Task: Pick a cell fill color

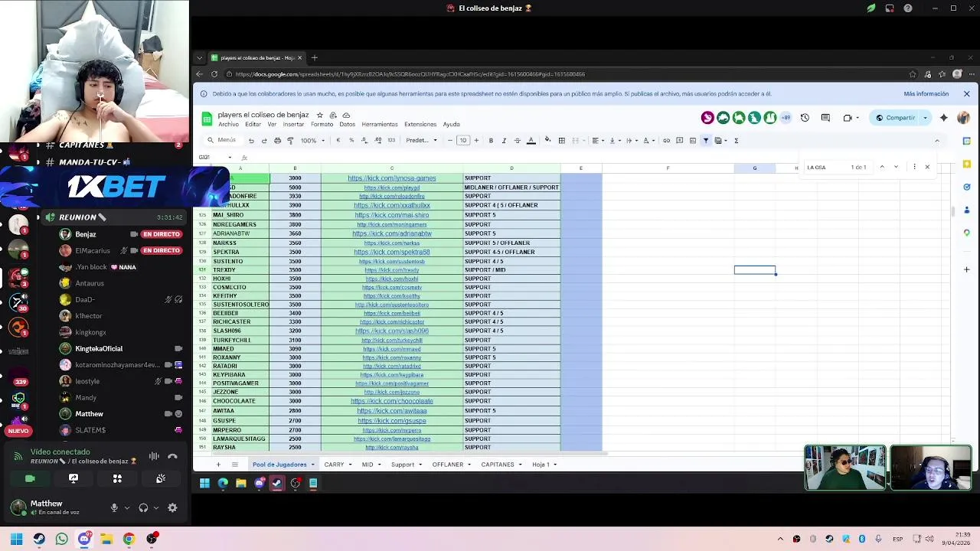Action: pyautogui.click(x=547, y=141)
